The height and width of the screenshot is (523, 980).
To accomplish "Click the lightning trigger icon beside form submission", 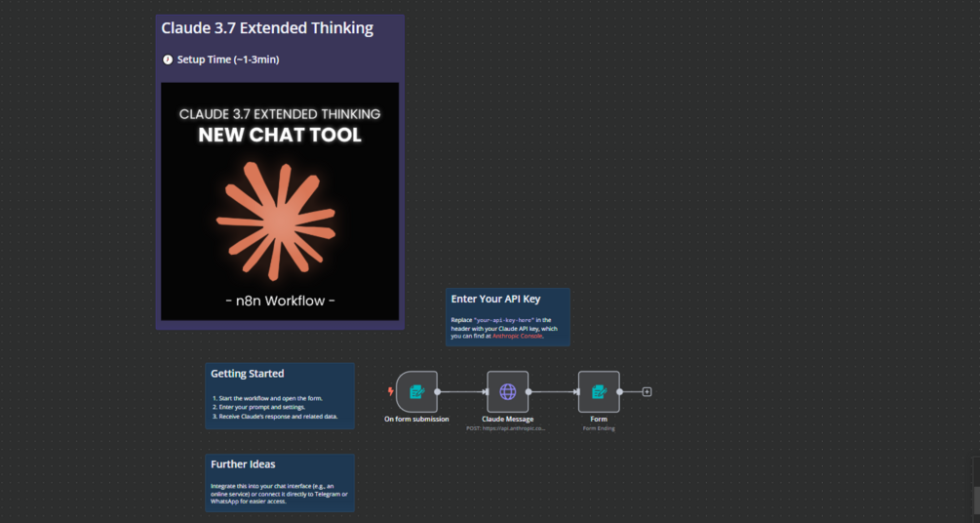I will coord(391,391).
